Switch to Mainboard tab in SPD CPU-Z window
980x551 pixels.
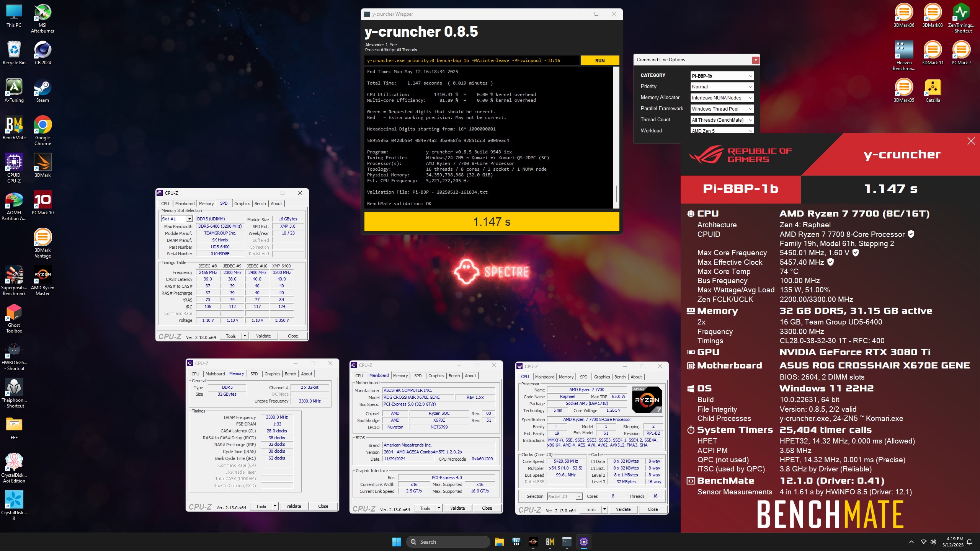tap(185, 204)
